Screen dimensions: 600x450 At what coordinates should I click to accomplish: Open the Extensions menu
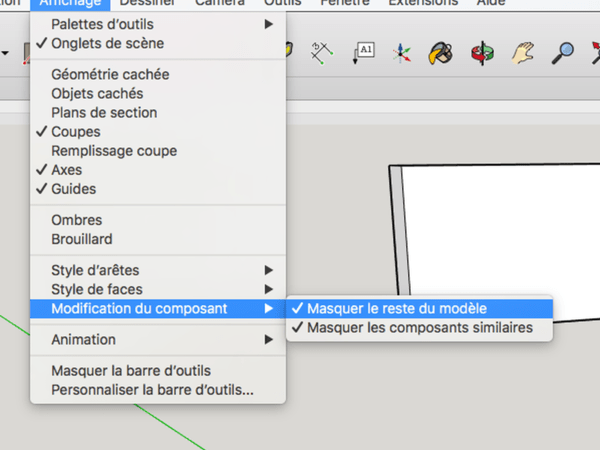422,4
